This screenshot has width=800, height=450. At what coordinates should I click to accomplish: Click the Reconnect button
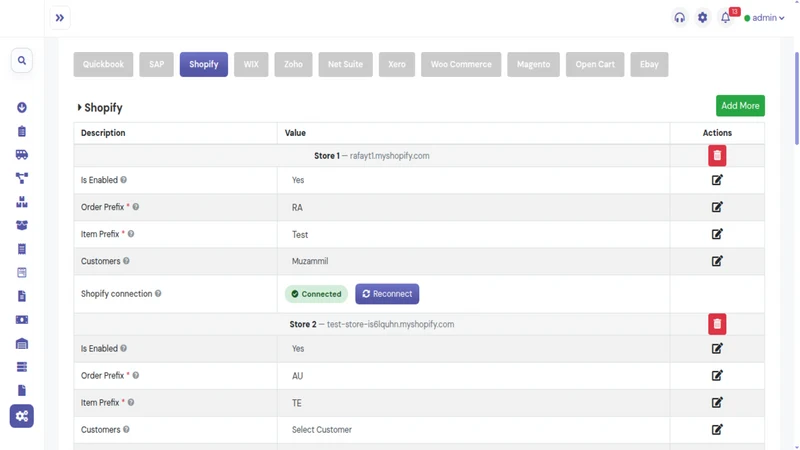click(387, 294)
